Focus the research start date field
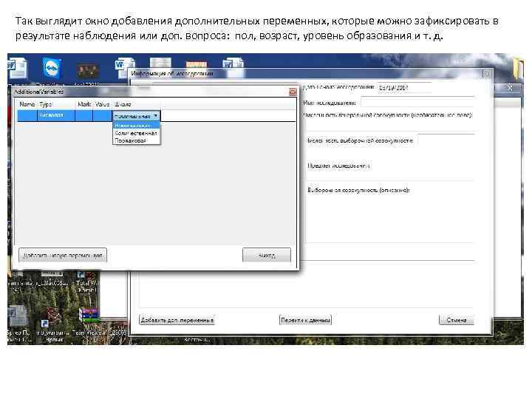This screenshot has width=532, height=399. click(404, 87)
